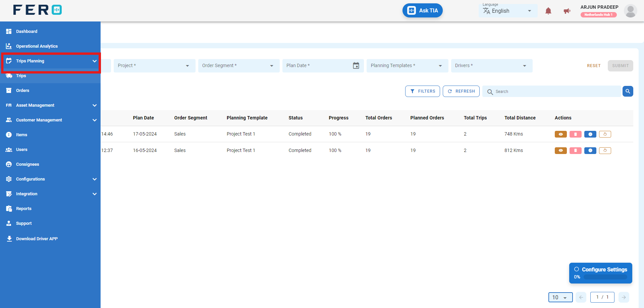View the plan dated 17-05-2024
Screen dimensions: 644x308
(560, 134)
